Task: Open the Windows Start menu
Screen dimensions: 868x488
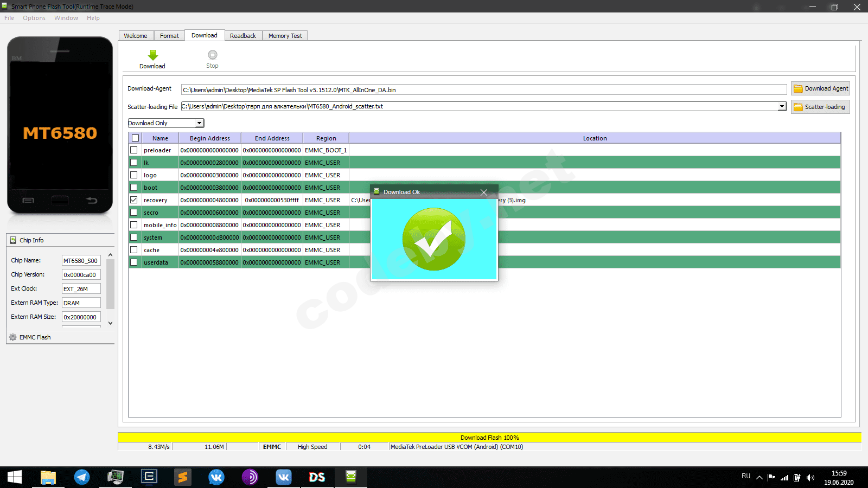Action: click(15, 477)
